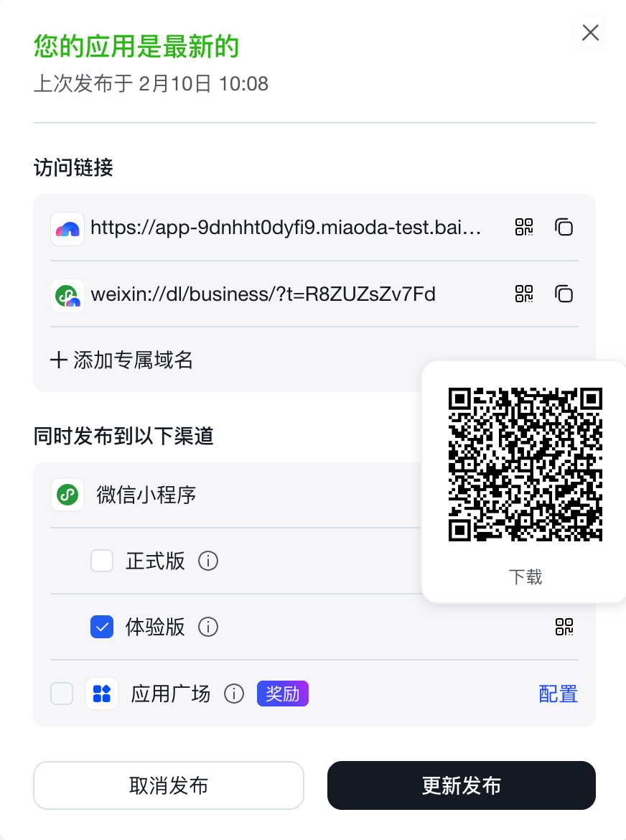Click 添加专属域名 to add domain
The height and width of the screenshot is (840, 626).
(x=121, y=360)
